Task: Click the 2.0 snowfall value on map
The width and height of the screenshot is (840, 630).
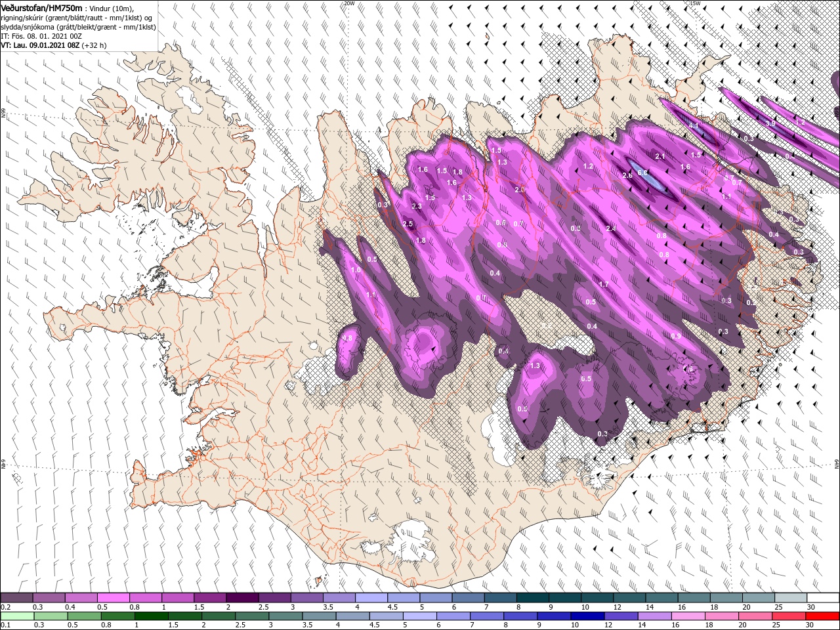Action: (x=520, y=190)
